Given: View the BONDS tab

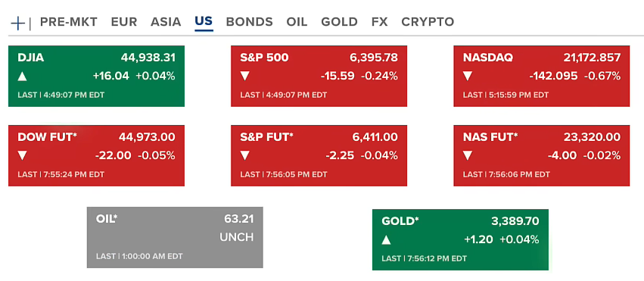Looking at the screenshot, I should click(x=249, y=22).
